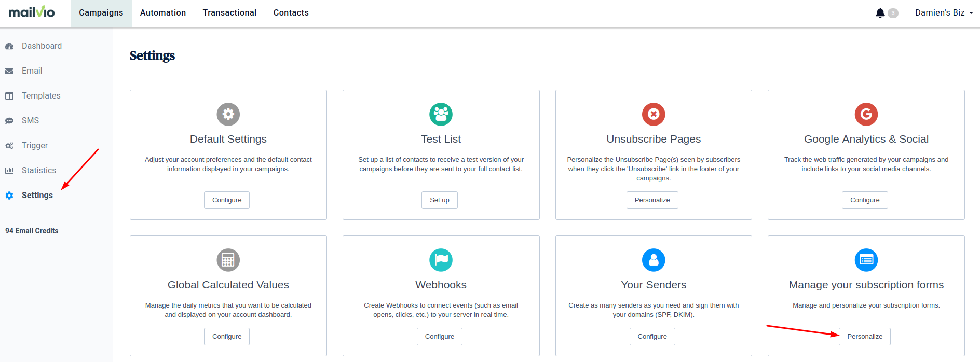Click the notification bell icon
The height and width of the screenshot is (362, 980).
point(880,13)
